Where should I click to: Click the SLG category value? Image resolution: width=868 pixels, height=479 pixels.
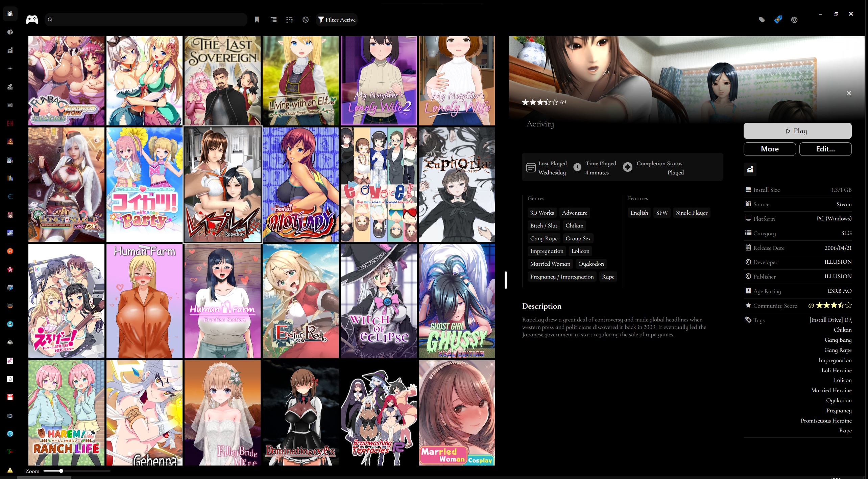[x=846, y=233]
